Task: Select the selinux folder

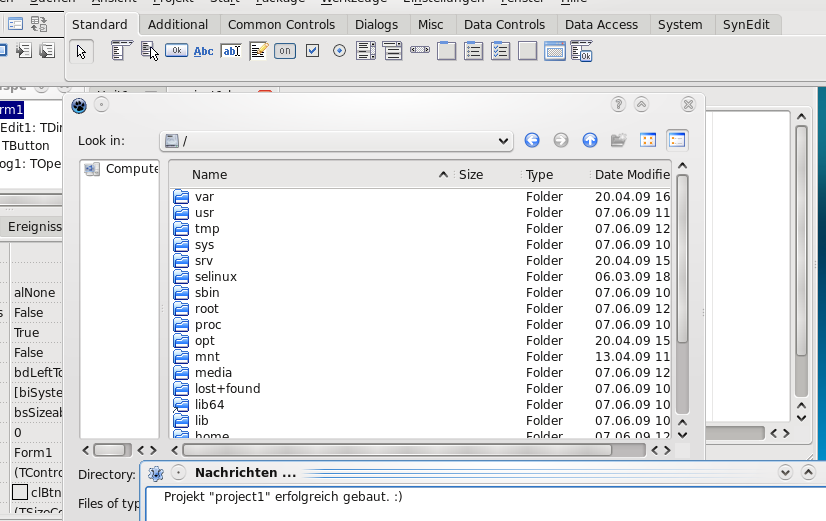Action: [x=215, y=277]
